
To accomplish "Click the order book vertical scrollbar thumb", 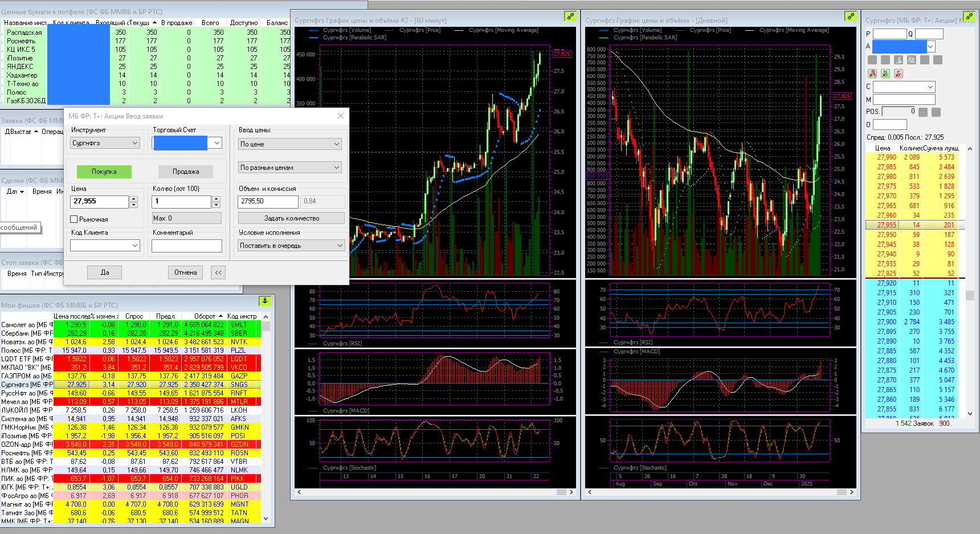I will [x=970, y=295].
